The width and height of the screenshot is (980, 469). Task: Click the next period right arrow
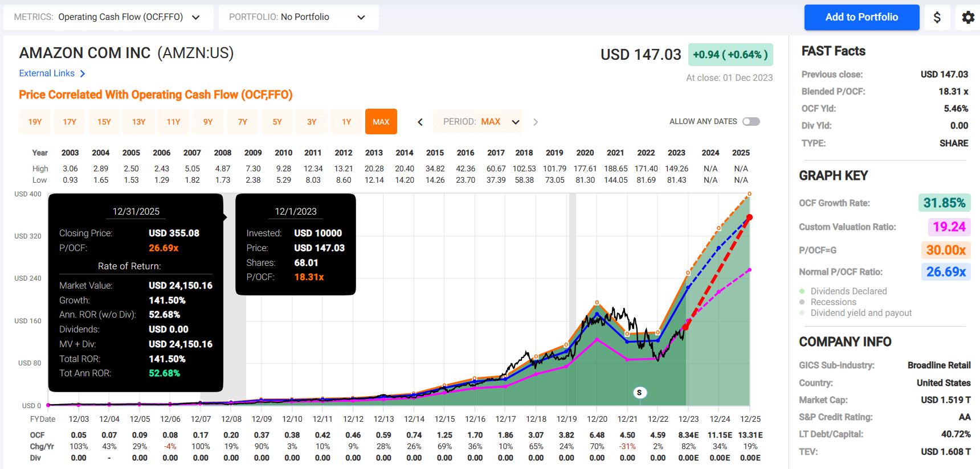tap(535, 122)
